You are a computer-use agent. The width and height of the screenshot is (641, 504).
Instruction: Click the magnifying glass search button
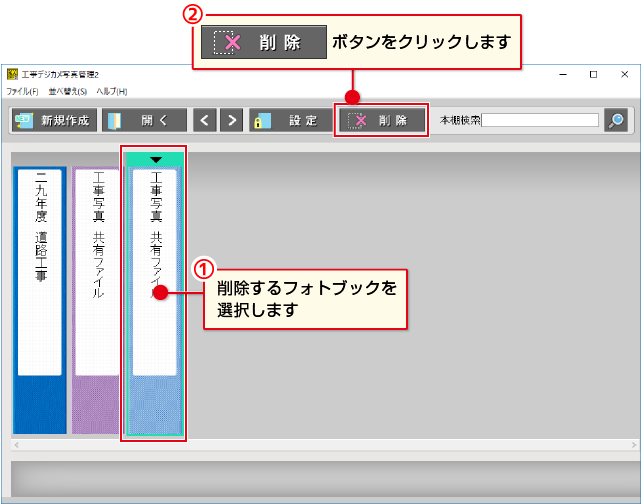click(616, 120)
